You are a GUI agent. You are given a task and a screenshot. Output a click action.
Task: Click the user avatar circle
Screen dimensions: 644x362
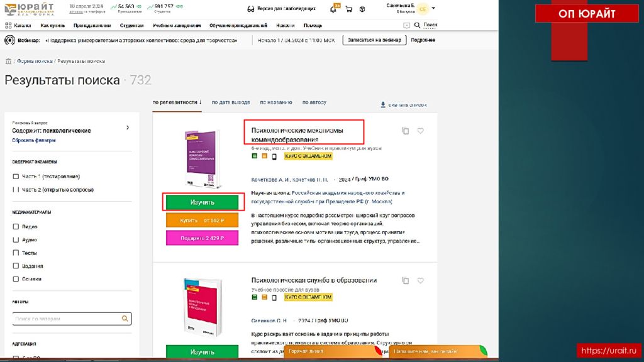coord(423,9)
